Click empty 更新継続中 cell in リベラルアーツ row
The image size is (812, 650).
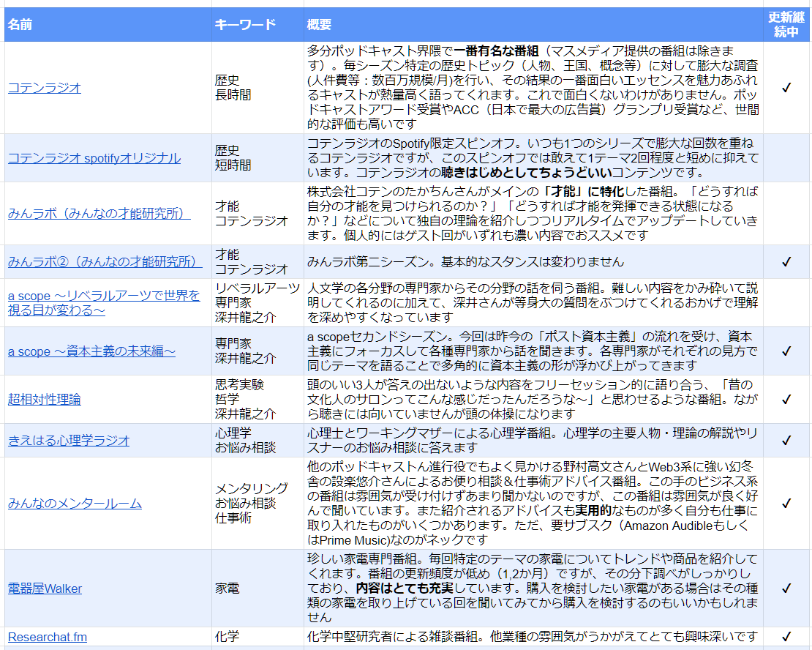pyautogui.click(x=786, y=303)
